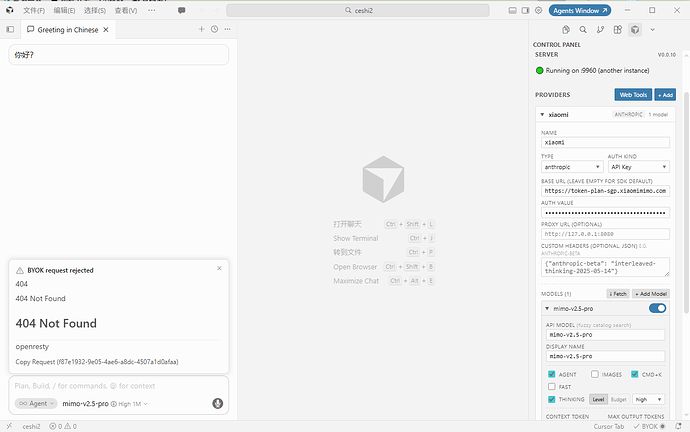Click the DISPLAY NAME input field
This screenshot has width=690, height=432.
click(x=605, y=356)
